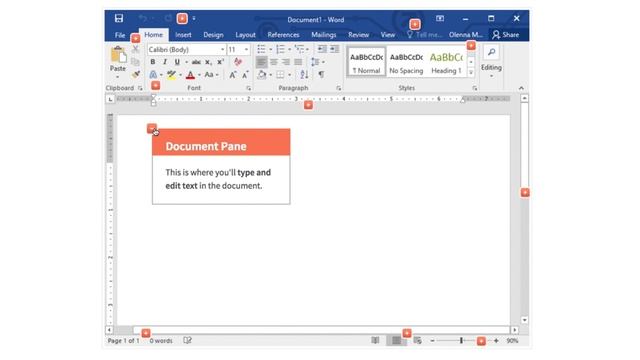Click the Shading paint bucket icon
The width and height of the screenshot is (640, 360).
[x=262, y=75]
